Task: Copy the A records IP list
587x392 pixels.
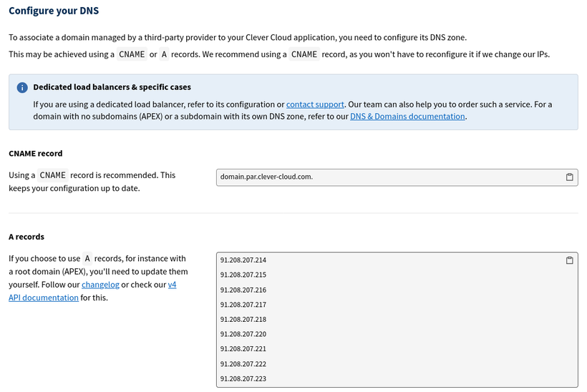Action: click(569, 260)
